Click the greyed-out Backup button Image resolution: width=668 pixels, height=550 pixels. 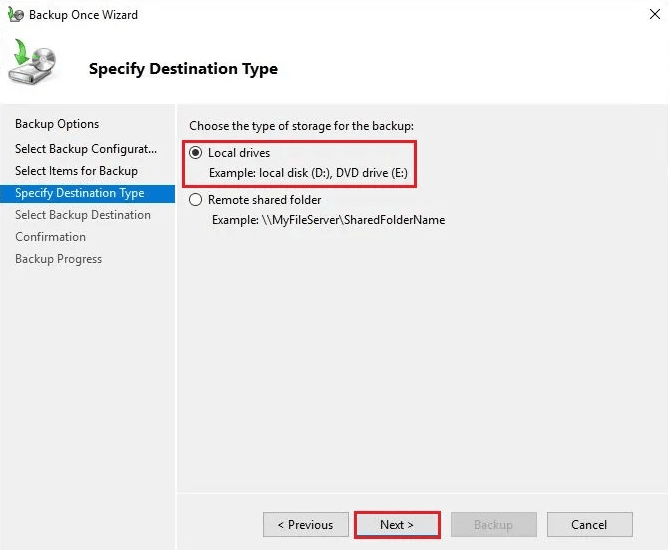coord(493,525)
